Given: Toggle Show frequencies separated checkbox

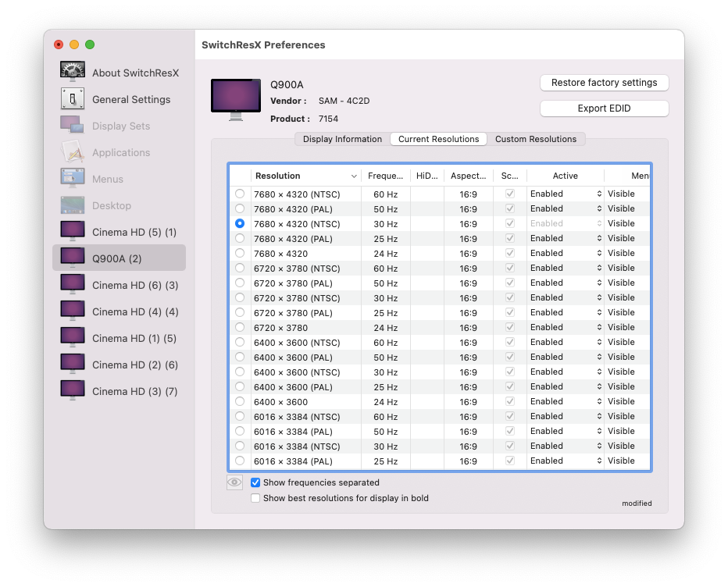Looking at the screenshot, I should pyautogui.click(x=255, y=482).
